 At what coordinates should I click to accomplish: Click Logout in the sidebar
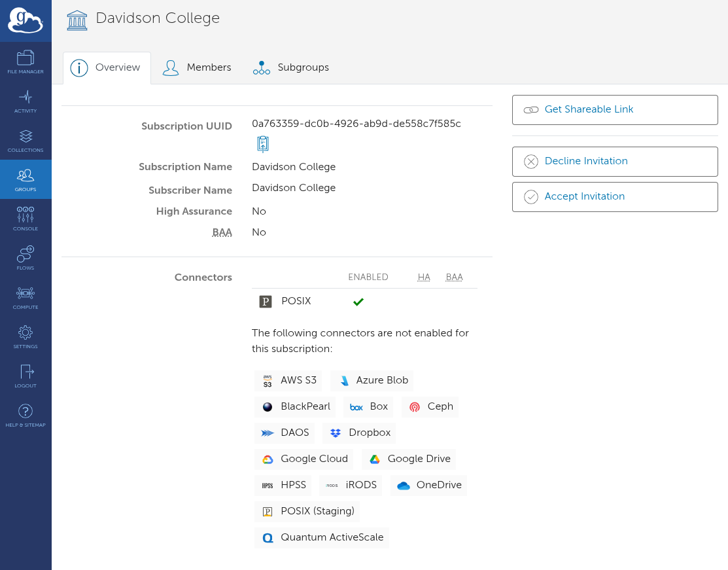[x=26, y=376]
